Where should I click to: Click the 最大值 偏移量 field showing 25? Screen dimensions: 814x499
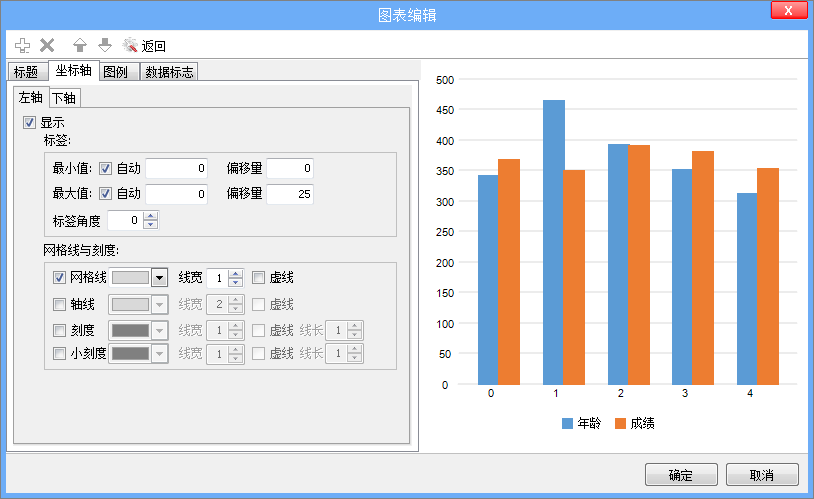pyautogui.click(x=290, y=194)
